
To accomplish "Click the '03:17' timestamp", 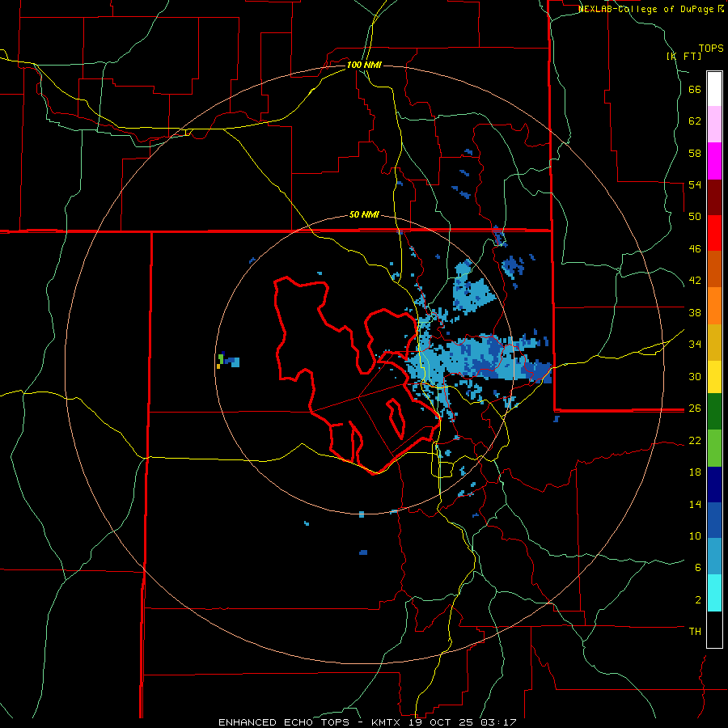I will pos(498,722).
